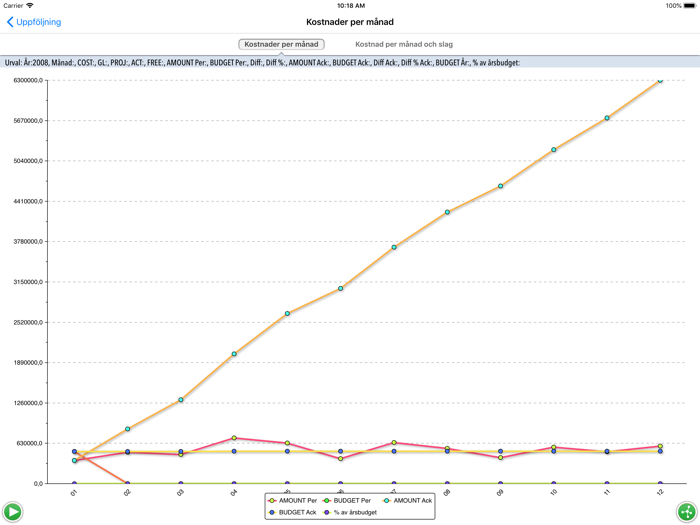Screen dimensions: 700x525
Task: Tap the 3150000,0 y-axis label
Action: (28, 282)
